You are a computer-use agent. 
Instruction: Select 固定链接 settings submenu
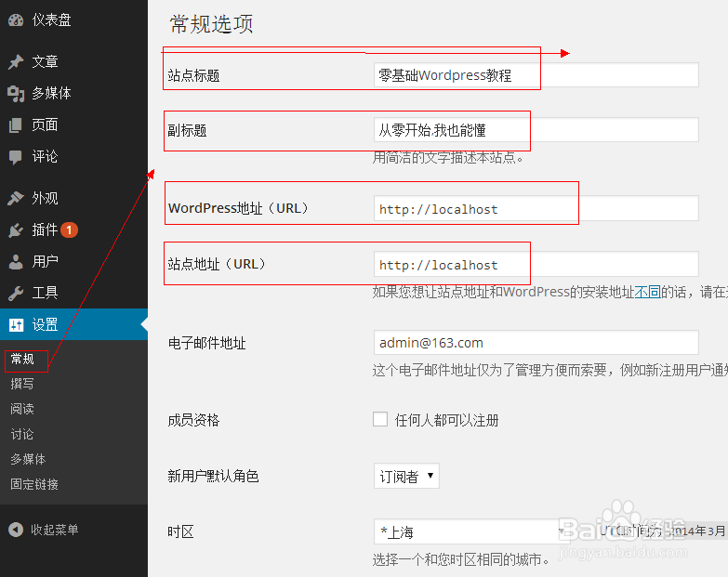(x=34, y=484)
